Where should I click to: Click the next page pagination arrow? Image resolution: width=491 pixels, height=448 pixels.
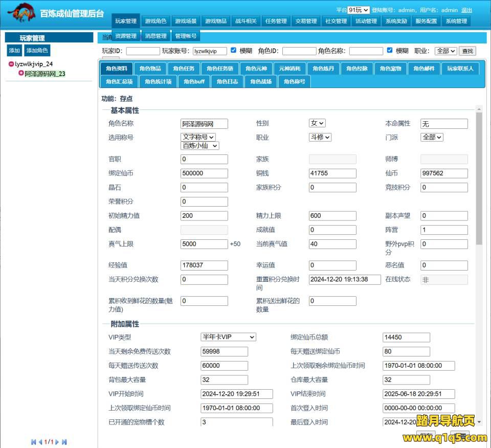tap(57, 442)
